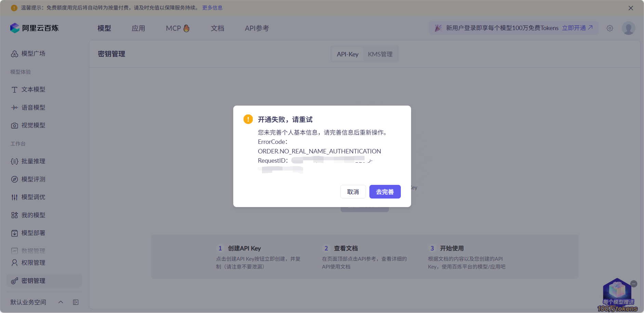This screenshot has height=313, width=644.
Task: Collapse the 默认业务空间 workspace chevron
Action: point(61,302)
